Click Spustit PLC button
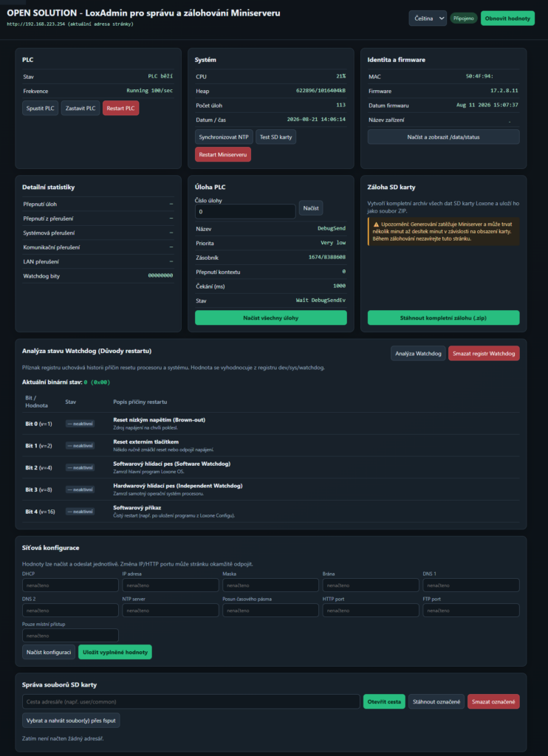Screen dimensions: 548x756 click(40, 108)
